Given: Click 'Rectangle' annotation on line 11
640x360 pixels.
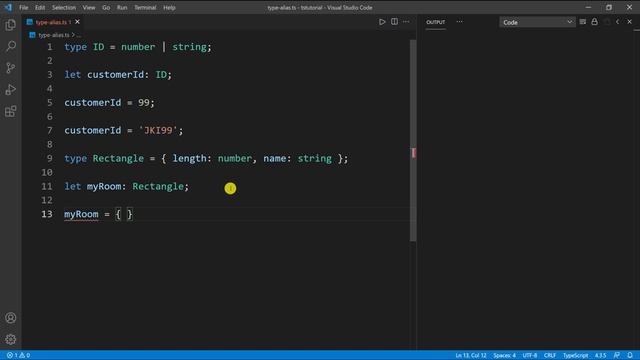Looking at the screenshot, I should 158,187.
